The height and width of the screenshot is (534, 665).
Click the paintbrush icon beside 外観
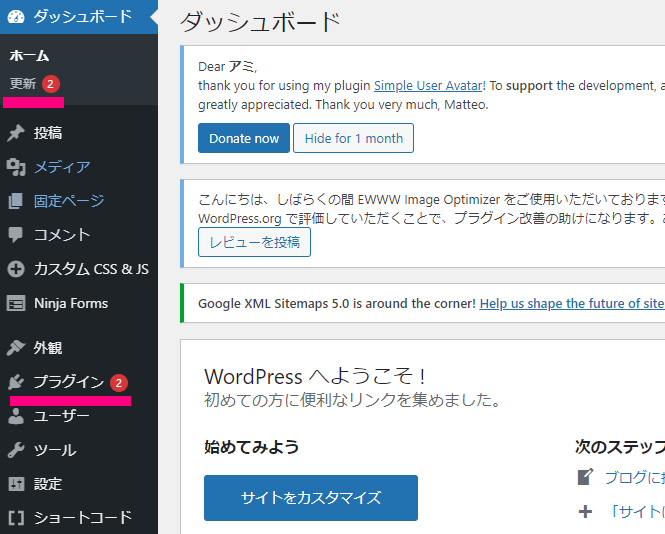[x=16, y=348]
